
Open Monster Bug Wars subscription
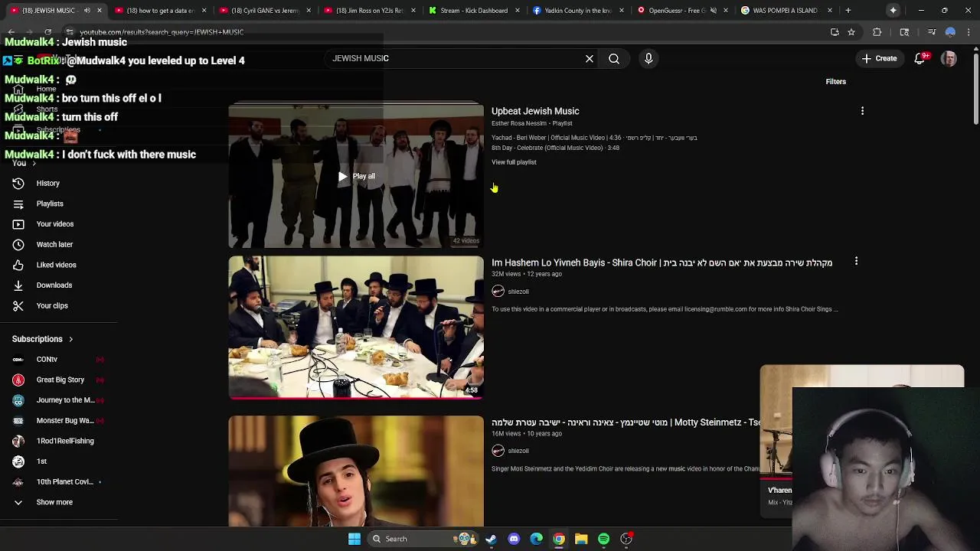pos(64,420)
